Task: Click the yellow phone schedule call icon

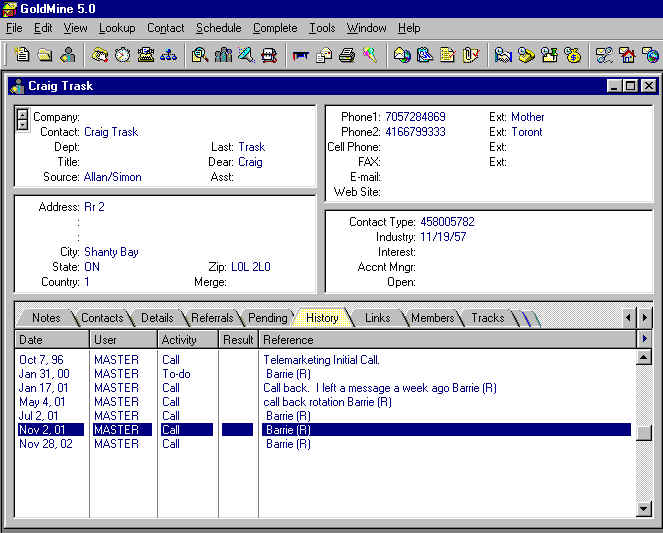Action: (x=526, y=55)
